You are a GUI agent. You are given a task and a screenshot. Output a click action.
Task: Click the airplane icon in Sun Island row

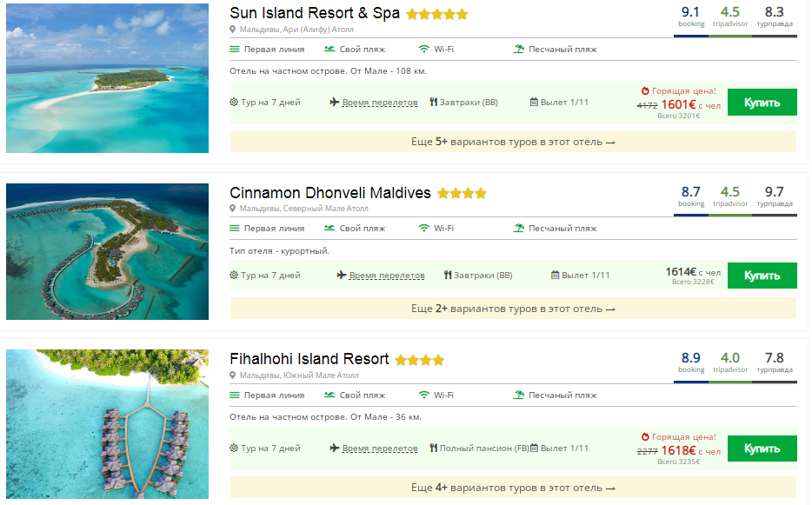coord(335,103)
